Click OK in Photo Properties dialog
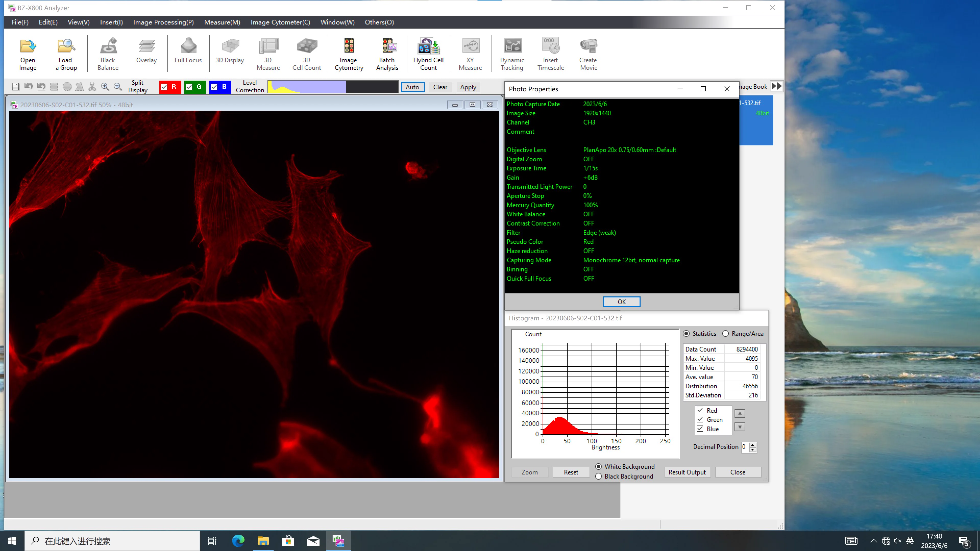This screenshot has width=980, height=551. [x=622, y=302]
